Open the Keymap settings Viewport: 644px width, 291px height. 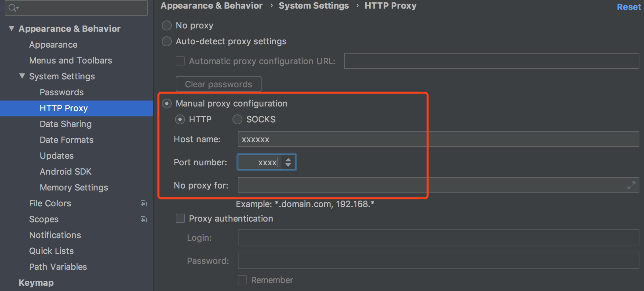36,283
